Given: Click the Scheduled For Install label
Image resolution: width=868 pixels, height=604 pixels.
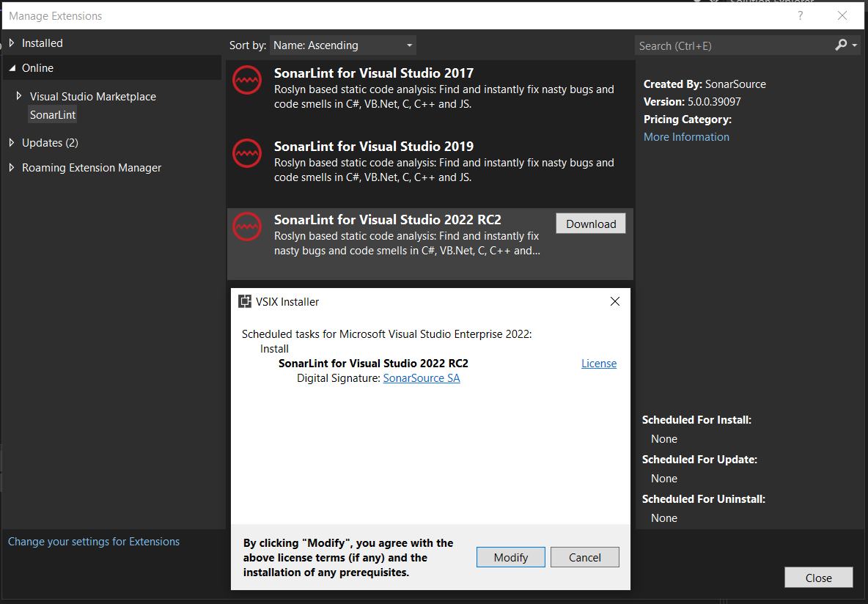Looking at the screenshot, I should pos(696,420).
